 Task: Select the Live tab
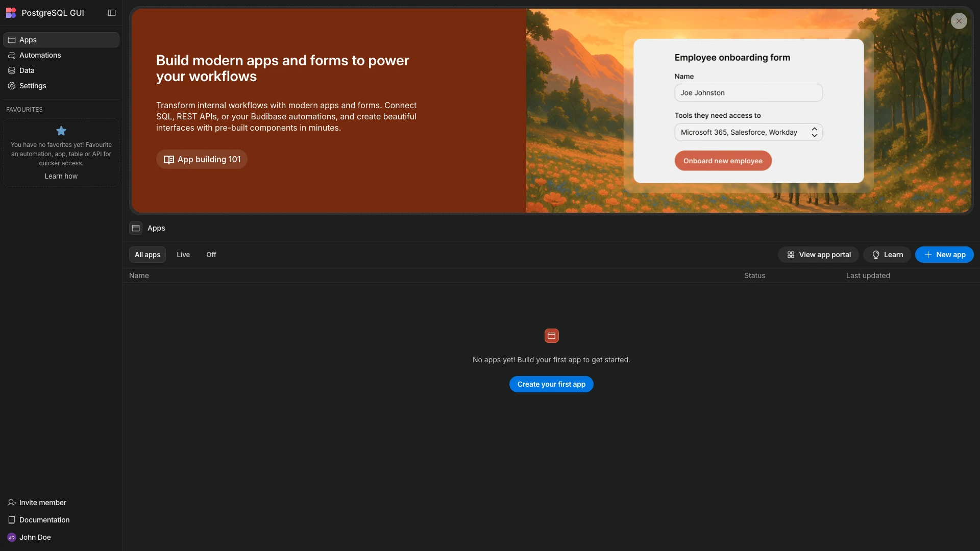(183, 255)
